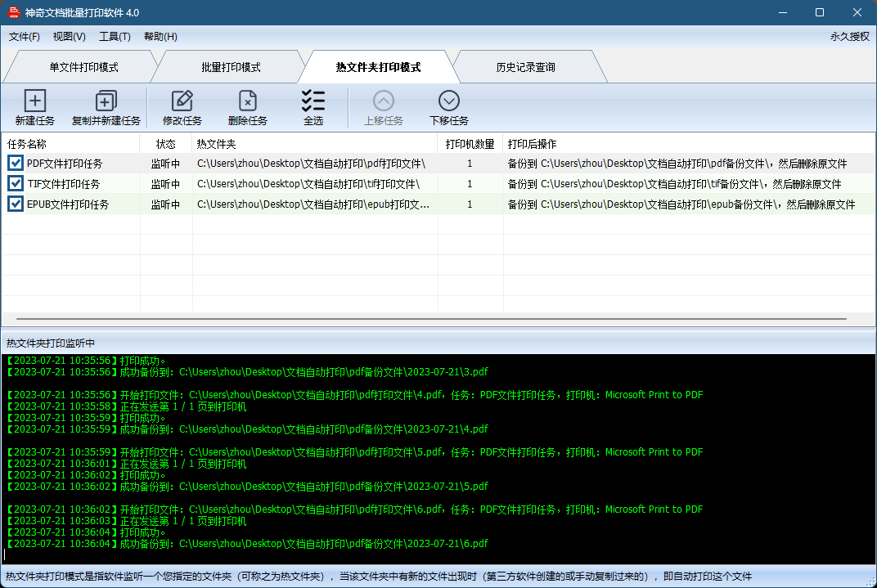Move a task down via 下移任务 icon
This screenshot has height=588, width=877.
pos(448,107)
